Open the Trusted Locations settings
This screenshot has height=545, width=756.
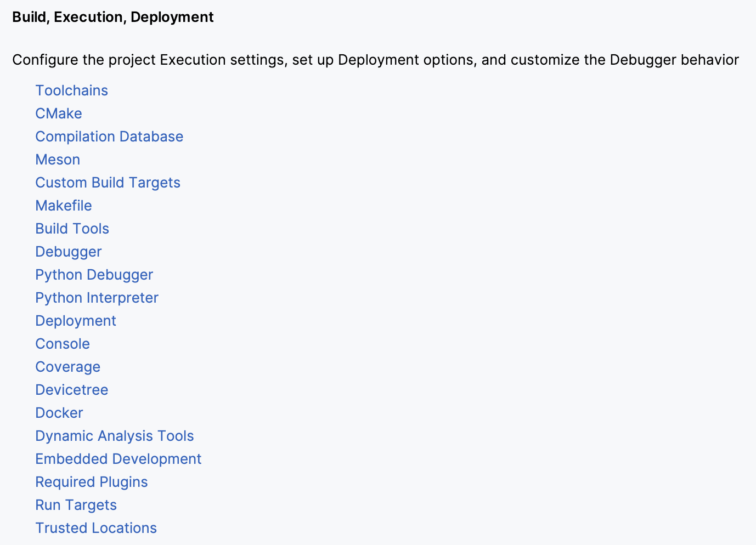95,528
